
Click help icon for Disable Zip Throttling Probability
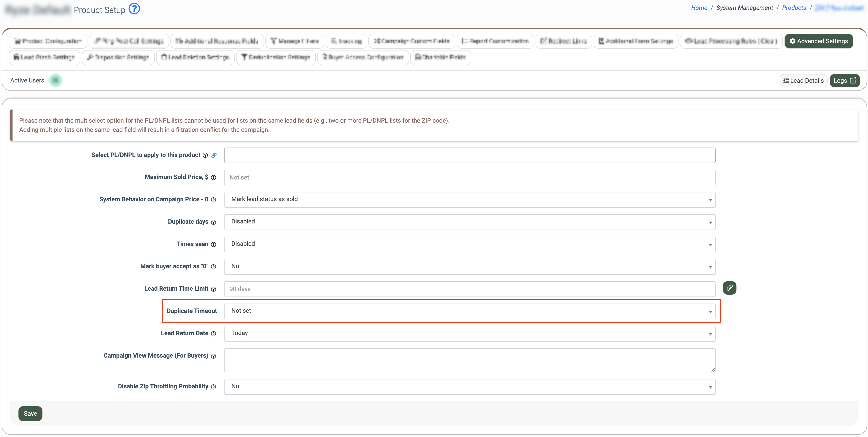(x=213, y=387)
